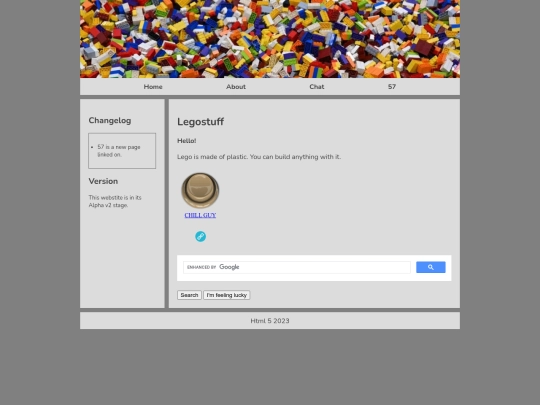Click the changelog entry about page 57

click(x=119, y=151)
